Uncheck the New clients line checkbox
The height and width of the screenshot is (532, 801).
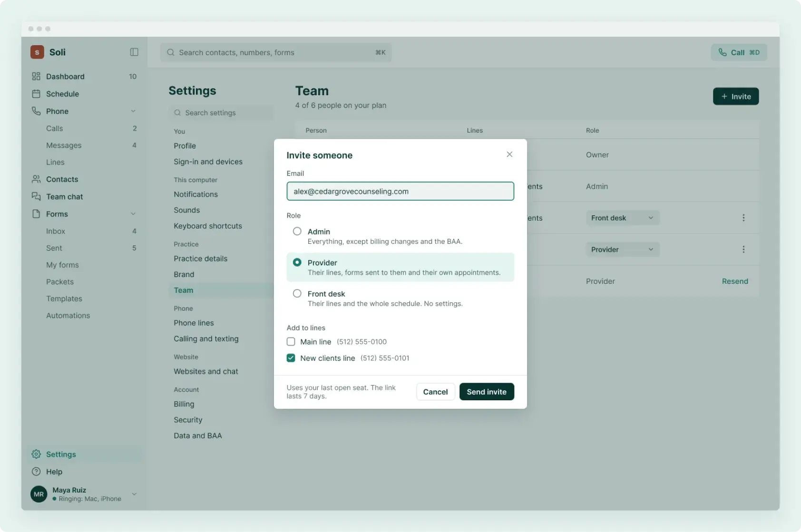pyautogui.click(x=291, y=358)
